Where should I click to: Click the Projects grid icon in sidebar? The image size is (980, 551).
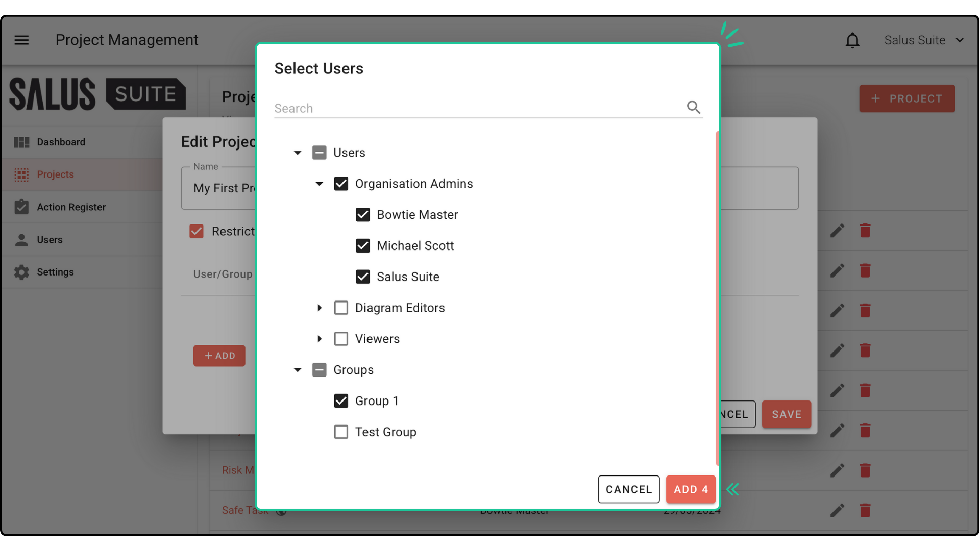(21, 174)
